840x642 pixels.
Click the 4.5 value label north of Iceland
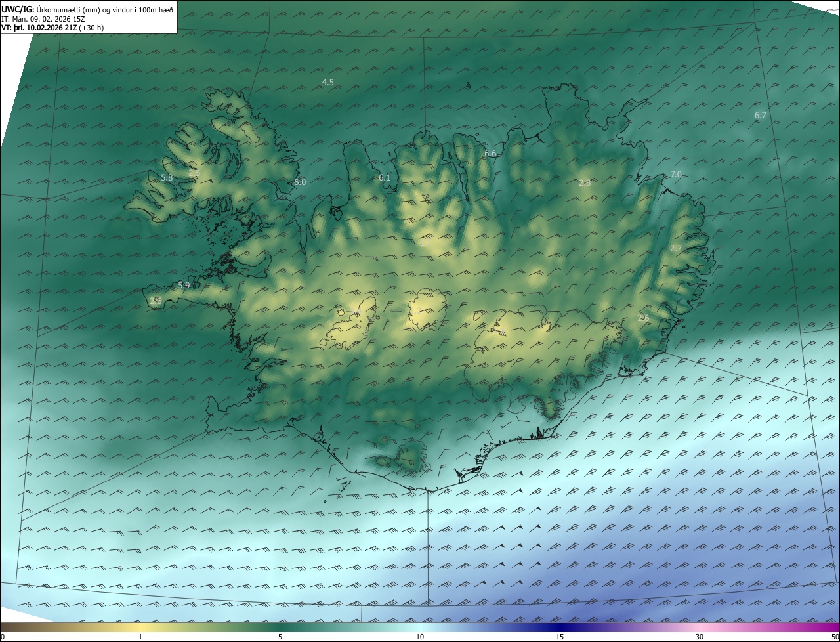click(x=328, y=82)
